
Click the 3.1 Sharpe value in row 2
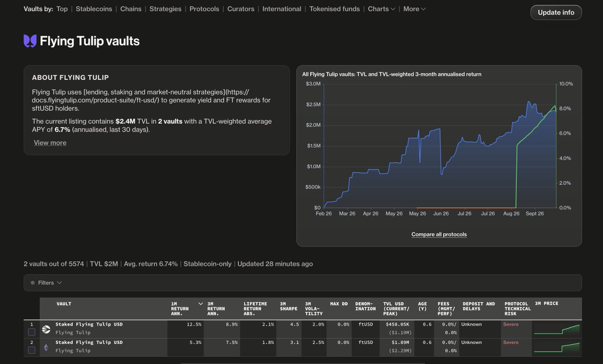[x=294, y=342]
